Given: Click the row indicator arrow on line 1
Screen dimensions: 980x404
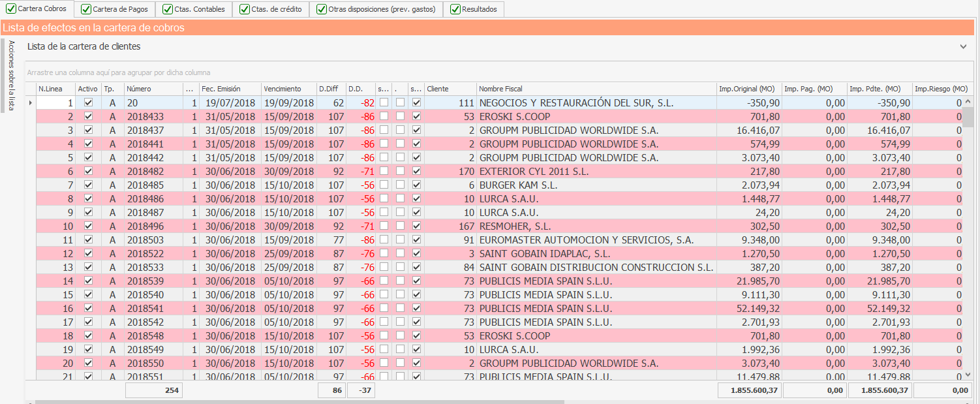Looking at the screenshot, I should (x=30, y=102).
